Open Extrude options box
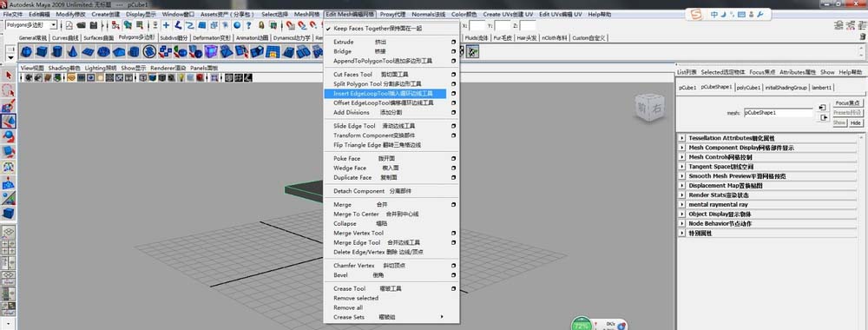The width and height of the screenshot is (868, 330). coord(453,42)
